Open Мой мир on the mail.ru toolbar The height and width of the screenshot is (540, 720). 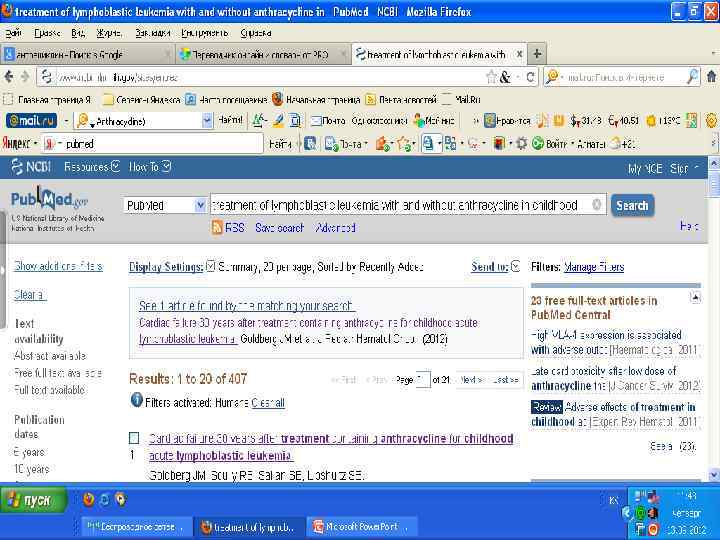(434, 121)
